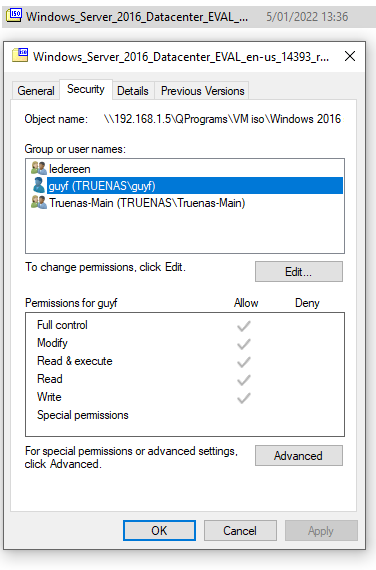Select the Security tab
Screen dimensions: 376x570
coord(86,89)
